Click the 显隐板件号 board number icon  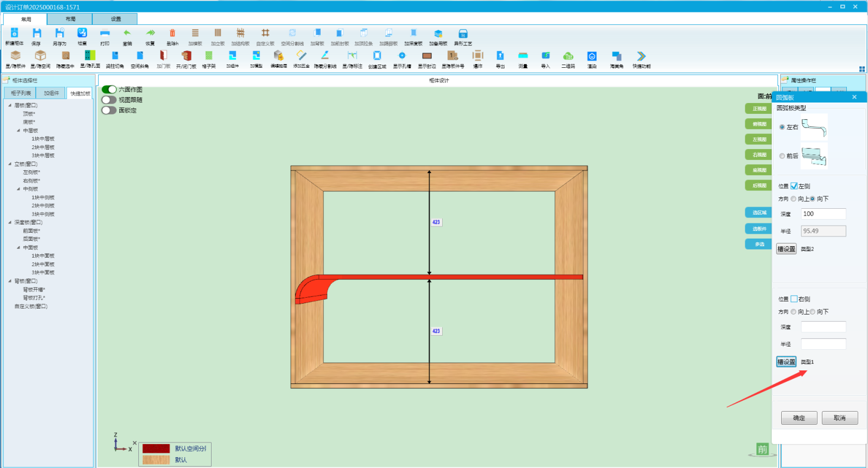tap(452, 55)
